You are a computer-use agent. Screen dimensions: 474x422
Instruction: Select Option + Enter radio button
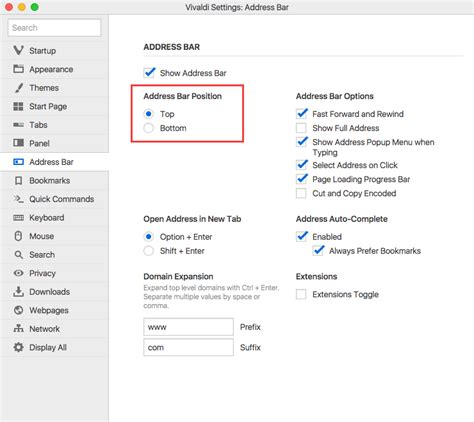(x=149, y=237)
